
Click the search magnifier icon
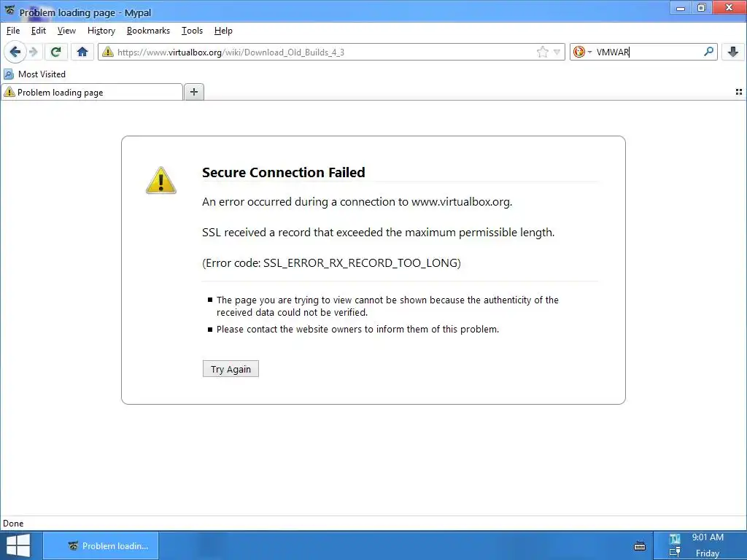pyautogui.click(x=708, y=52)
